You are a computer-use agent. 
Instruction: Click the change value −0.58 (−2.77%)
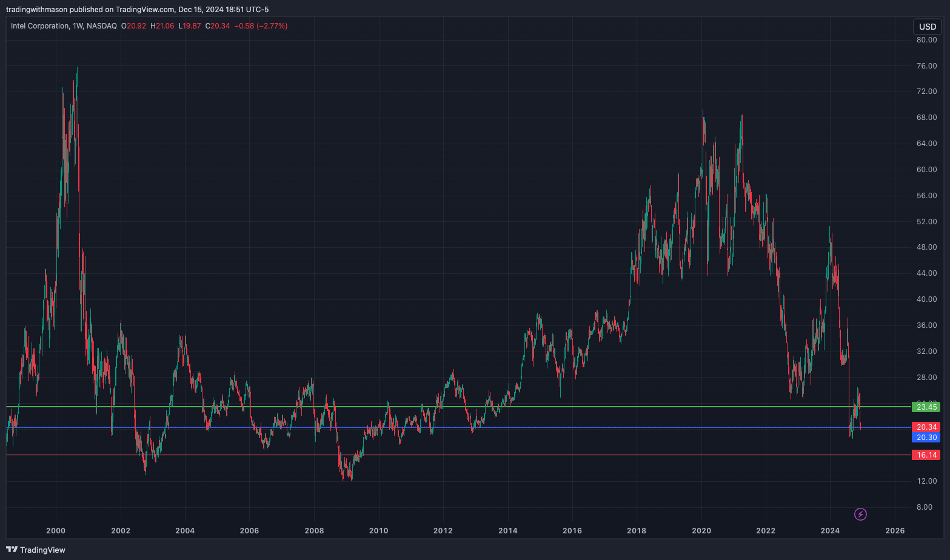click(x=261, y=26)
